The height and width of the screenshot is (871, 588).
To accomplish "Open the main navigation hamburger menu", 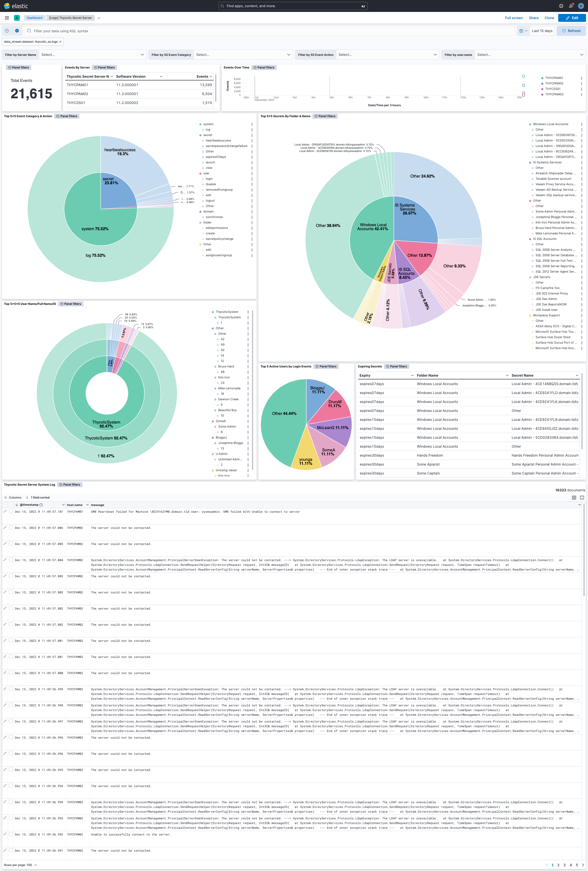I will click(7, 18).
